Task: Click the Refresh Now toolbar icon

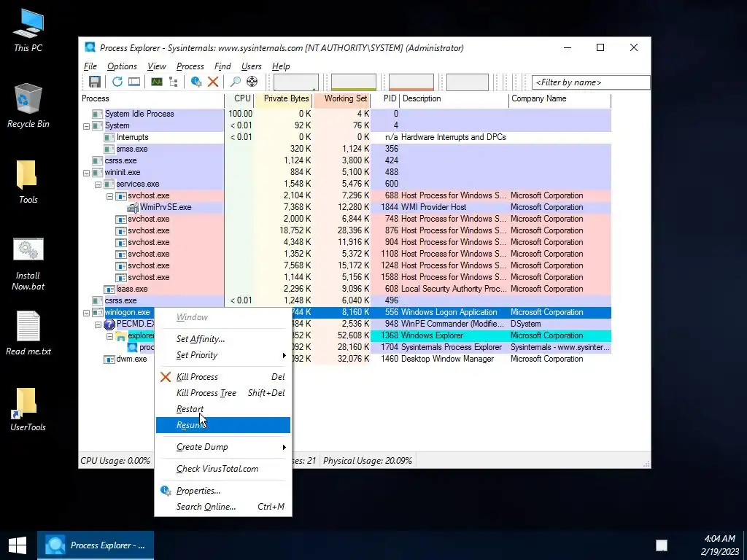Action: coord(117,82)
